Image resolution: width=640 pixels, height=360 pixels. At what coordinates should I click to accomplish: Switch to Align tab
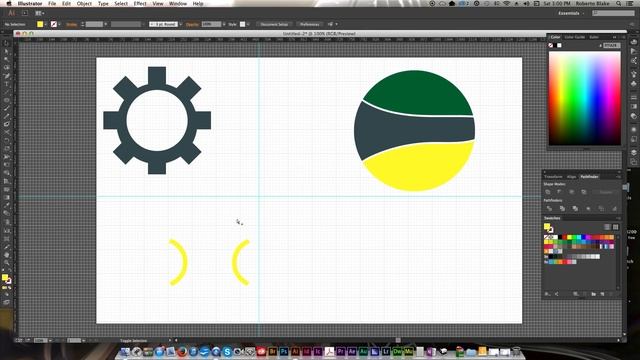coord(571,177)
